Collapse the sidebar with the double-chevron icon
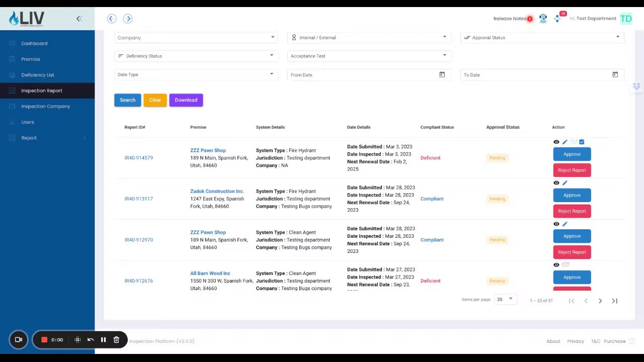This screenshot has height=362, width=644. [x=79, y=19]
